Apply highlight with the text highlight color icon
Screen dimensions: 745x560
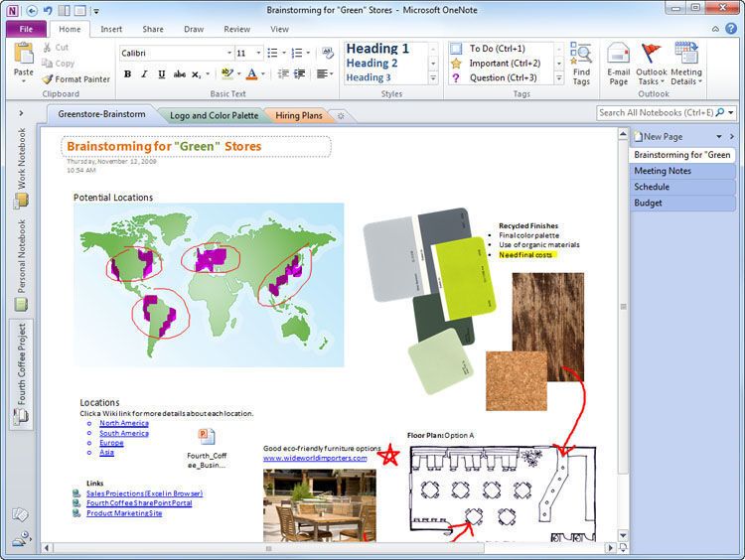(x=227, y=73)
